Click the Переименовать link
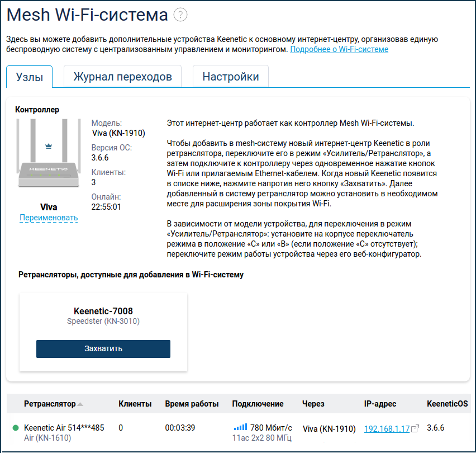Viewport: 476px width, 453px height. [x=49, y=218]
